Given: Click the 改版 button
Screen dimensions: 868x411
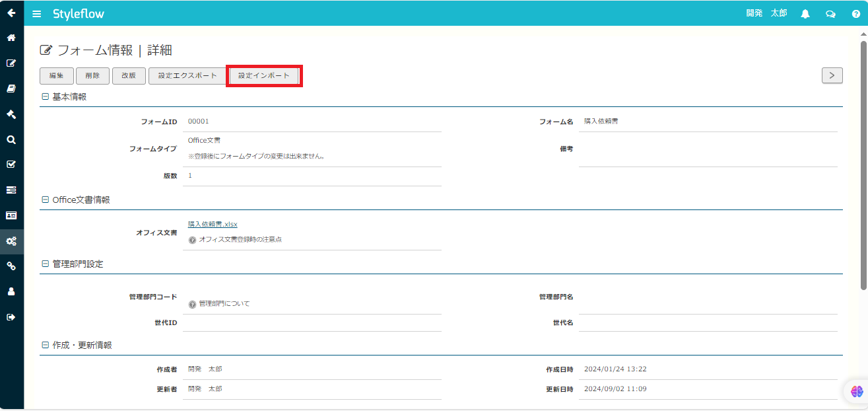Looking at the screenshot, I should click(129, 76).
